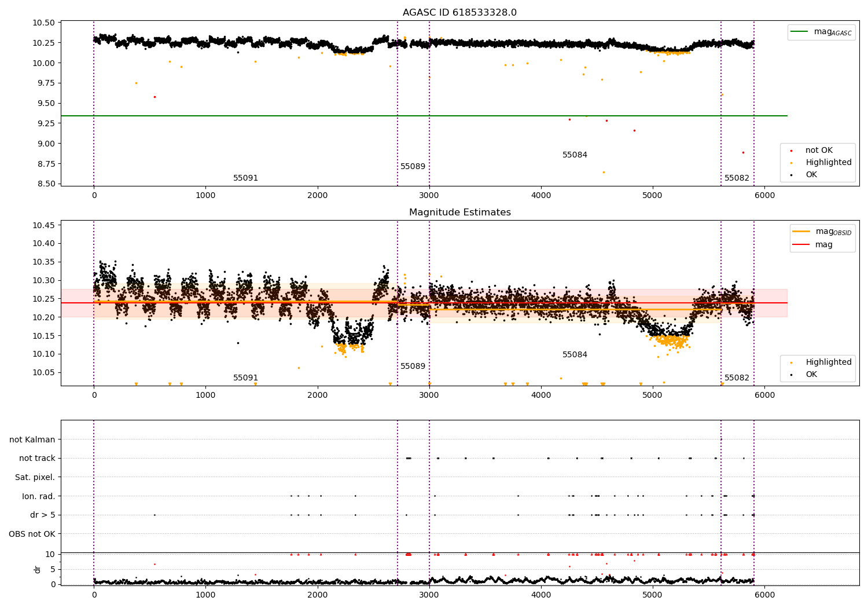This screenshot has height=608, width=868.
Task: Click the green mag AGASC horizontal line
Action: pyautogui.click(x=424, y=116)
